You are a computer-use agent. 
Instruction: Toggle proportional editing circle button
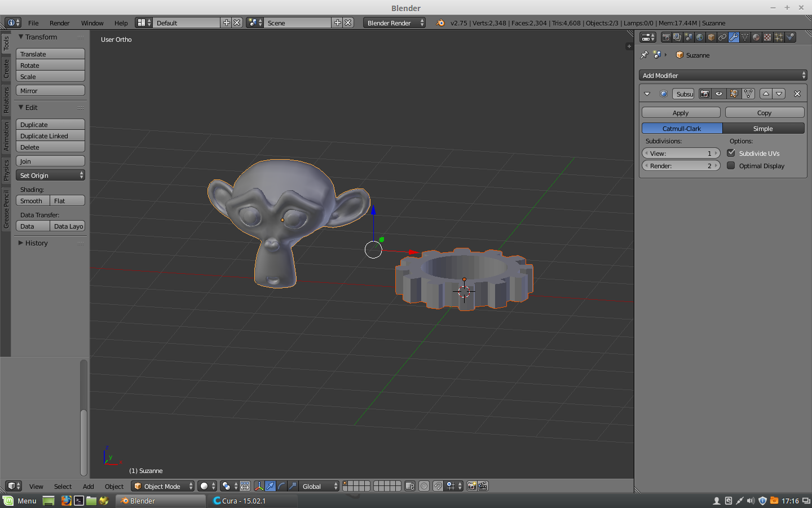[x=424, y=486]
